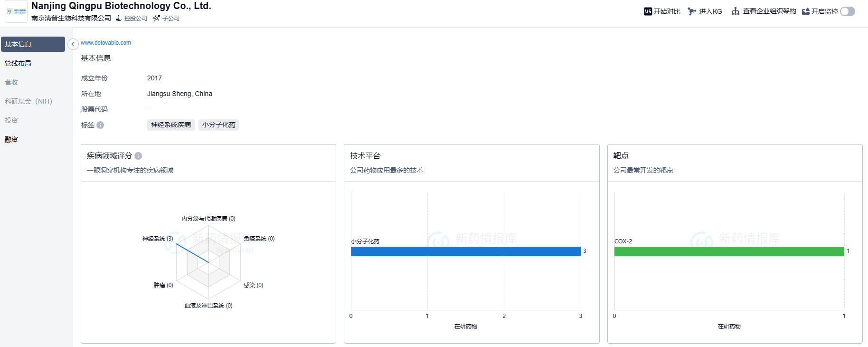Click the monitoring chart icon
Screen dimensions: 868x347
click(805, 11)
